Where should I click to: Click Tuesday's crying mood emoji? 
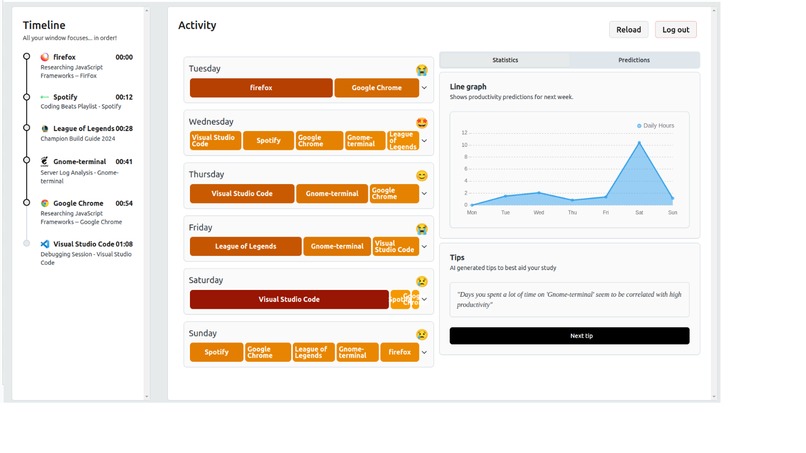tap(422, 70)
